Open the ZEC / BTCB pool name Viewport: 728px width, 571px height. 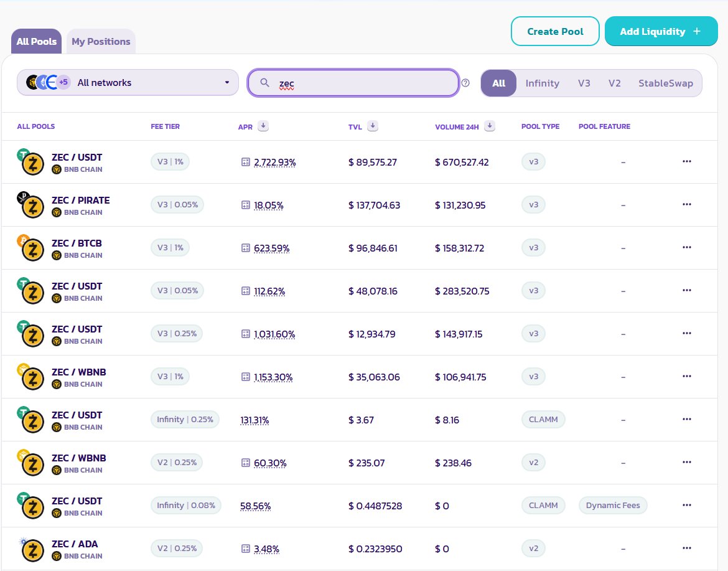coord(77,243)
